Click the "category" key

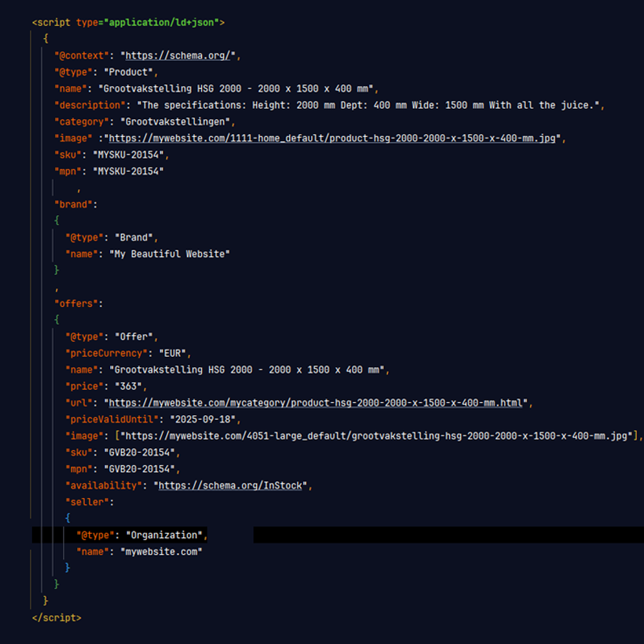coord(81,122)
